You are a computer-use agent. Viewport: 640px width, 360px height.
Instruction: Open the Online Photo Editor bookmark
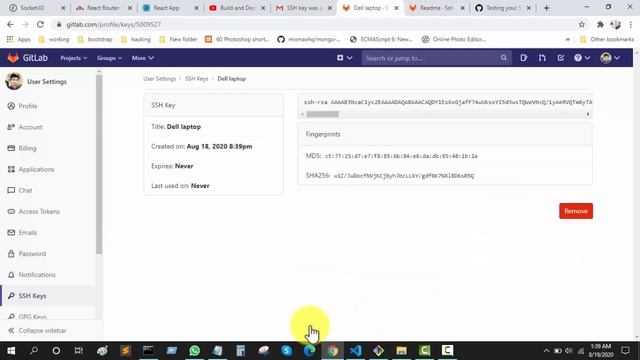pyautogui.click(x=454, y=40)
